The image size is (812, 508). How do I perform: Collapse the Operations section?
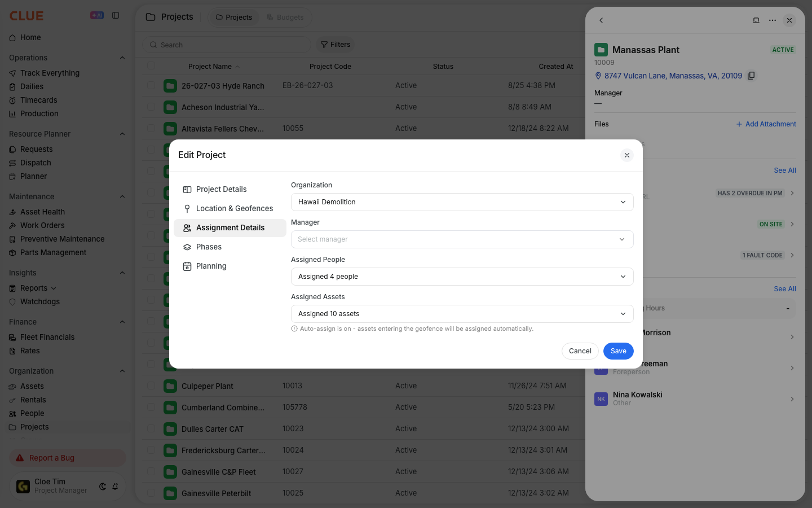(122, 58)
